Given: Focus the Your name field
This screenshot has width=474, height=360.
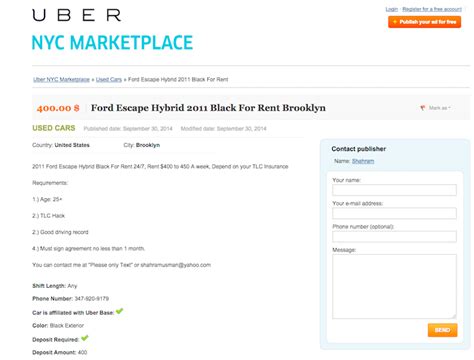Looking at the screenshot, I should tap(394, 190).
